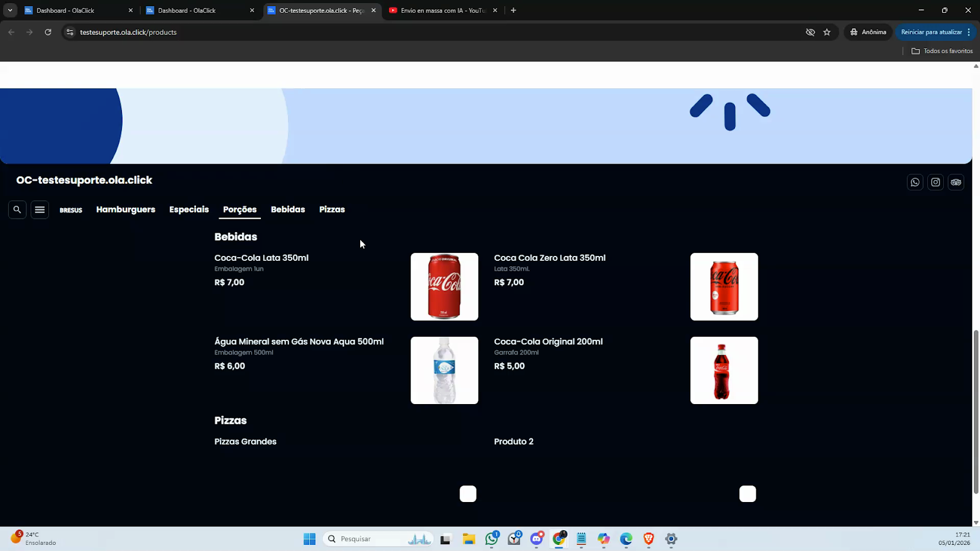Click the page vertical scrollbar

(976, 410)
